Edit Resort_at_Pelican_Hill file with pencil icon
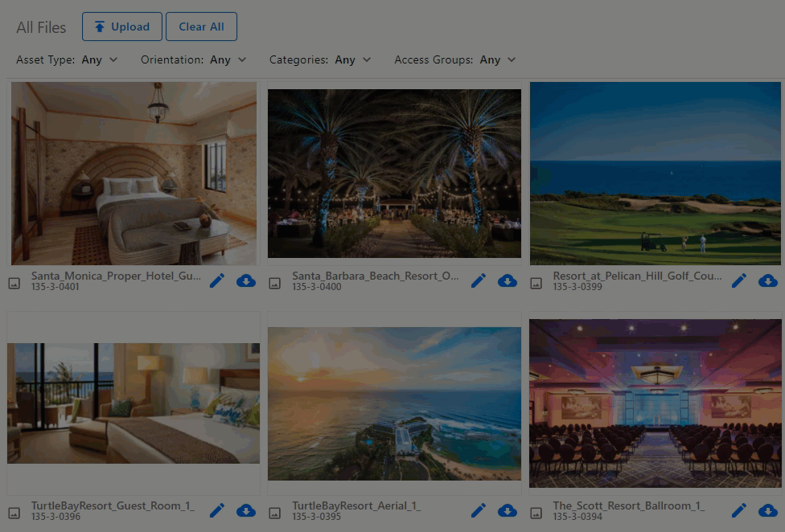Image resolution: width=785 pixels, height=532 pixels. [739, 281]
